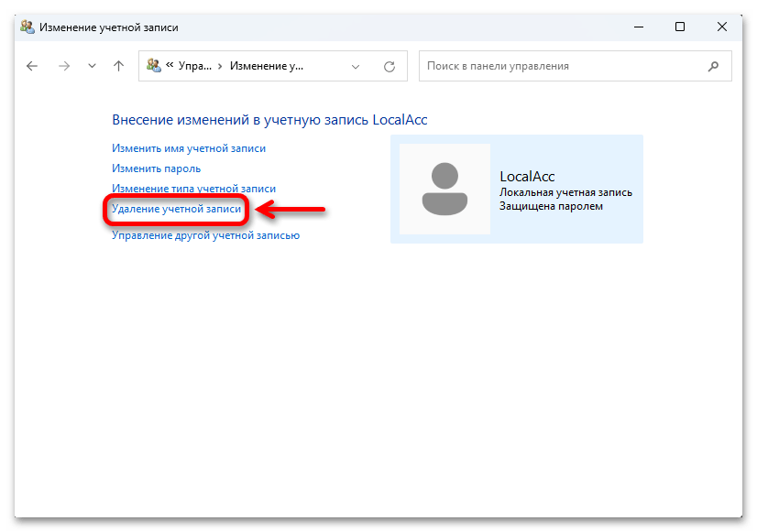Click the Локальная учетная запись text
The width and height of the screenshot is (757, 532).
(565, 192)
